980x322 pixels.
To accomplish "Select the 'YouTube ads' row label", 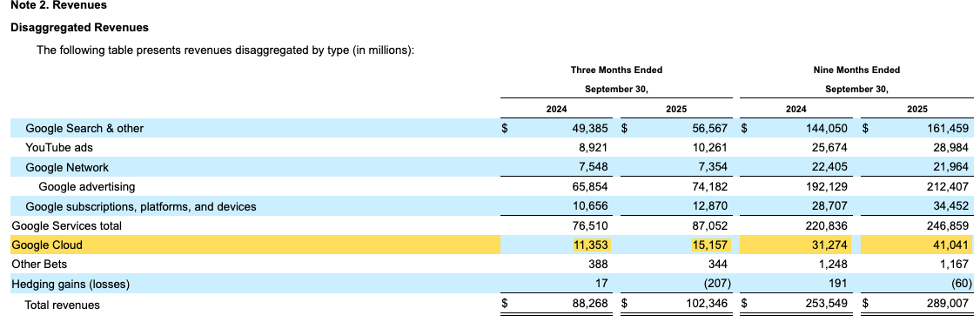I will tap(59, 148).
